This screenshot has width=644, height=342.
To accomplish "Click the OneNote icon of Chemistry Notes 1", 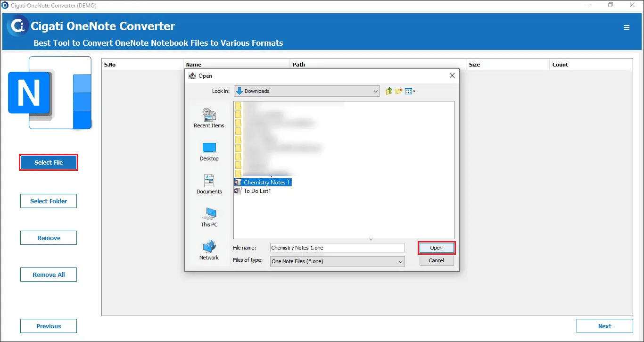I will coord(238,182).
